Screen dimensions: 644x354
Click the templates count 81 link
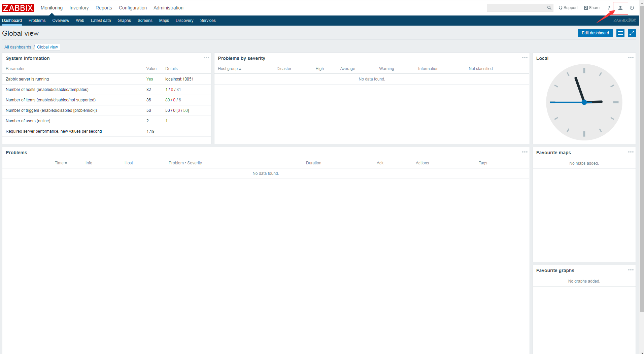click(x=179, y=90)
